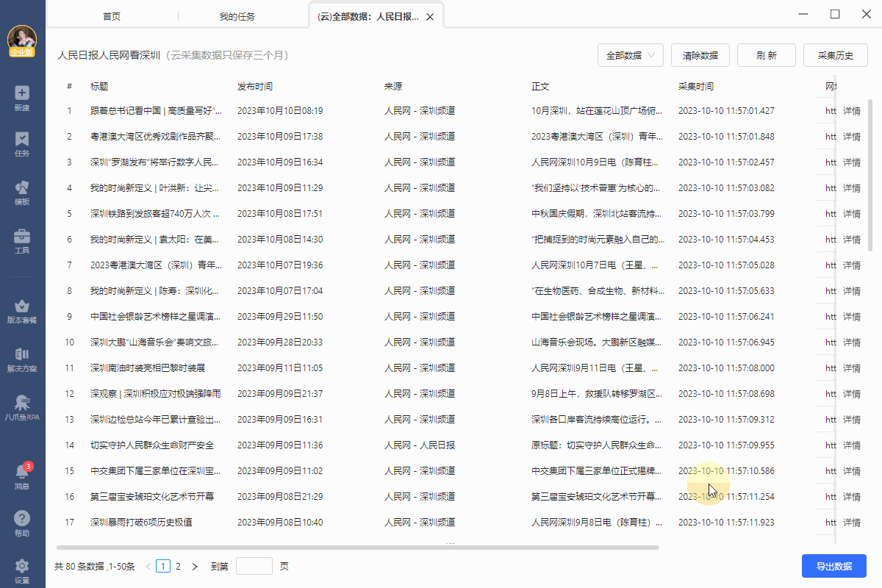Image resolution: width=882 pixels, height=588 pixels.
Task: Click the 导出数据 export button
Action: click(x=834, y=566)
